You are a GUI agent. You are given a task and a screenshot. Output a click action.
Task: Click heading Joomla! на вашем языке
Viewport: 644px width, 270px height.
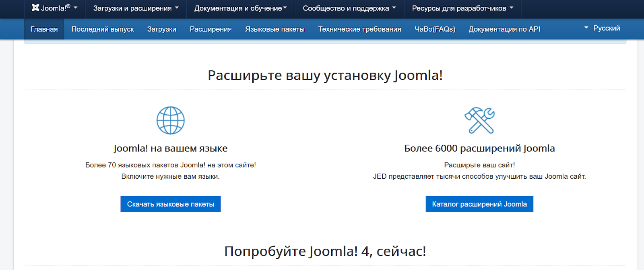point(171,148)
